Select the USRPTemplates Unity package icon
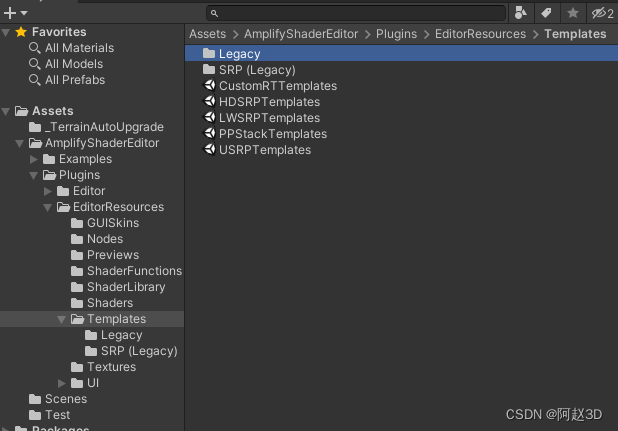 210,150
